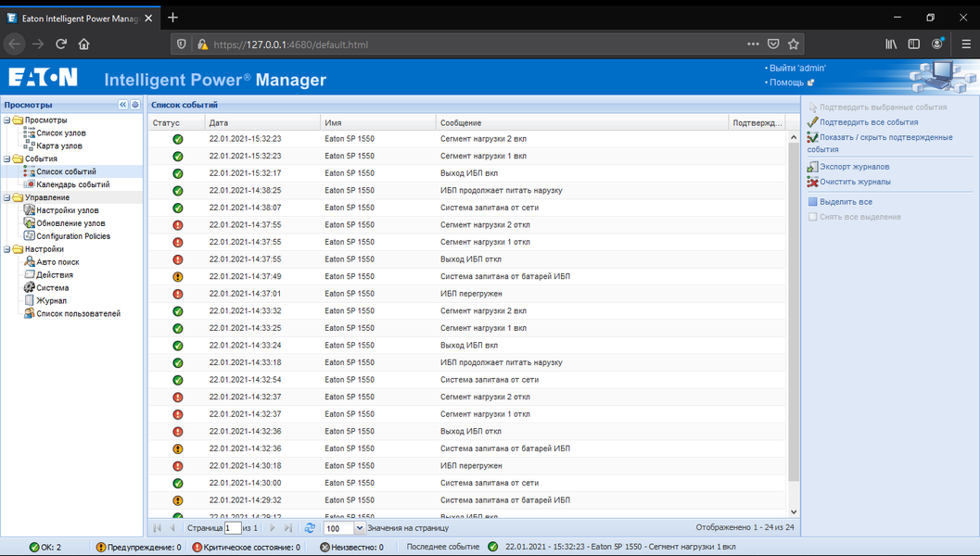Collapse the События tree folder
Viewport: 980px width, 556px height.
(6, 158)
